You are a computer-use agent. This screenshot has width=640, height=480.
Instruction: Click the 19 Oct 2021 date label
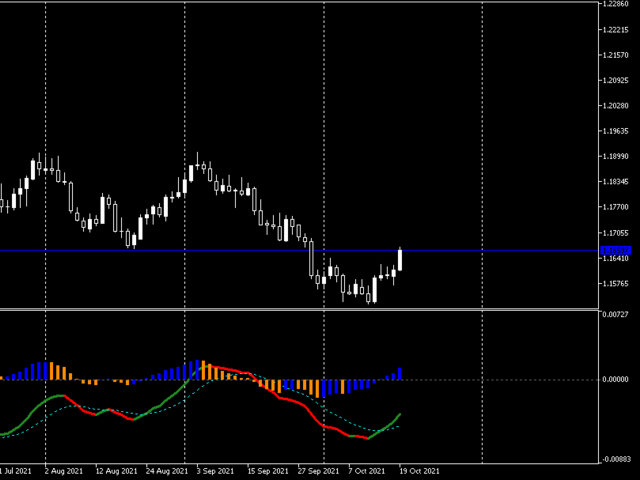click(418, 470)
